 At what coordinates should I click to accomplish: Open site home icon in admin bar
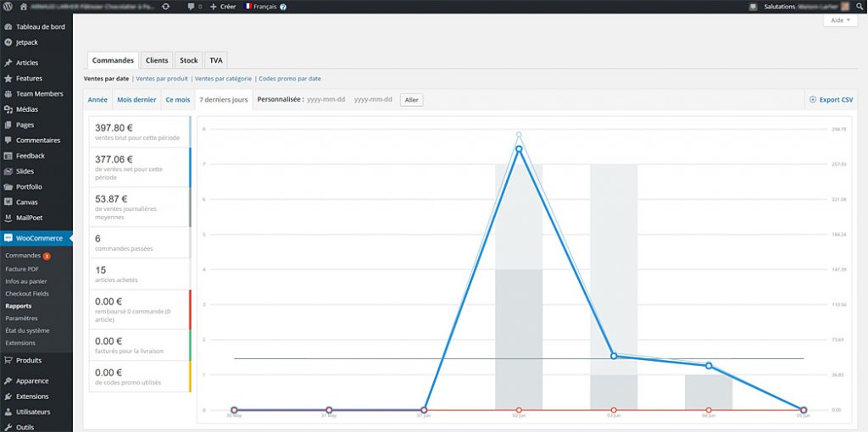[23, 7]
